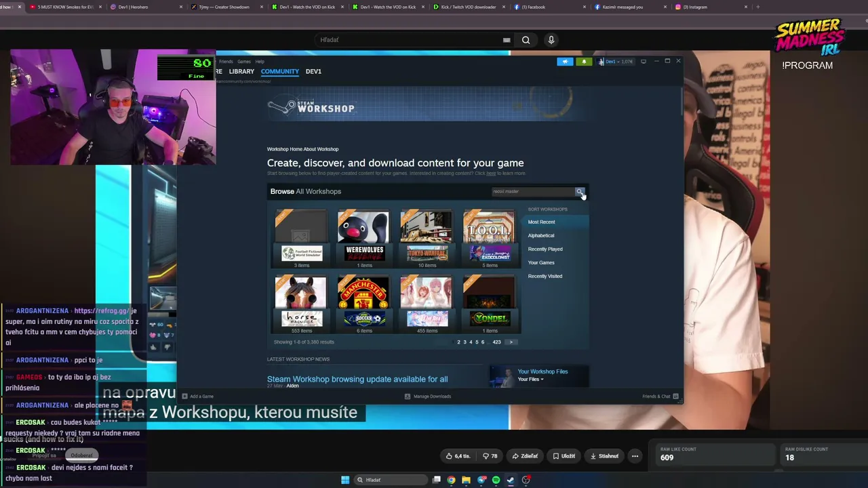The height and width of the screenshot is (488, 868).
Task: Open Spotify from the taskbar
Action: tap(496, 480)
